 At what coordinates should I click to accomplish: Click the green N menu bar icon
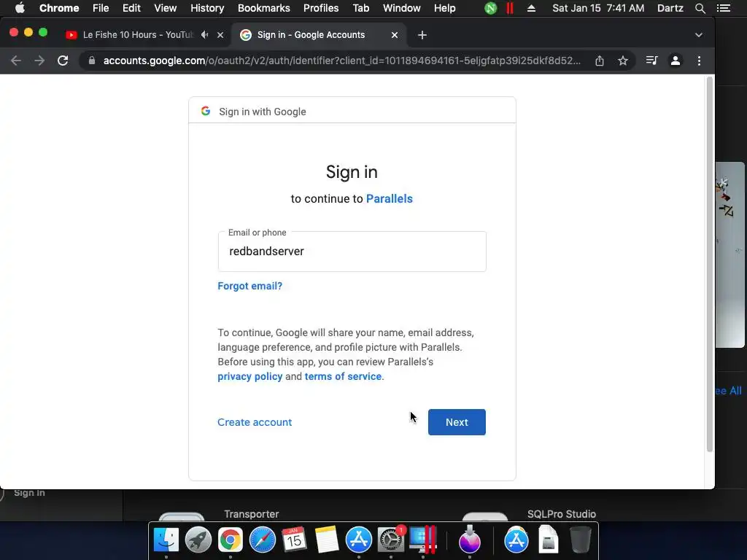point(491,8)
